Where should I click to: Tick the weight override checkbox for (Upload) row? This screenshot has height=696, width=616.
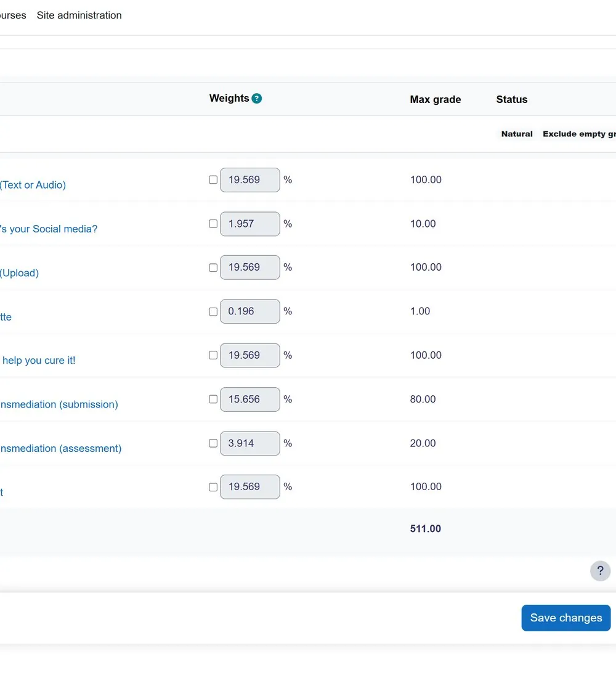pyautogui.click(x=213, y=268)
